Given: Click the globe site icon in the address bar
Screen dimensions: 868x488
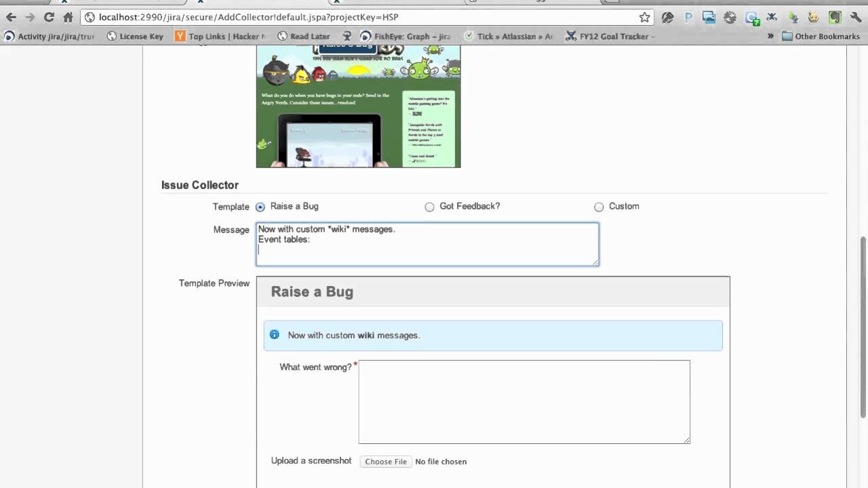Looking at the screenshot, I should click(x=90, y=18).
